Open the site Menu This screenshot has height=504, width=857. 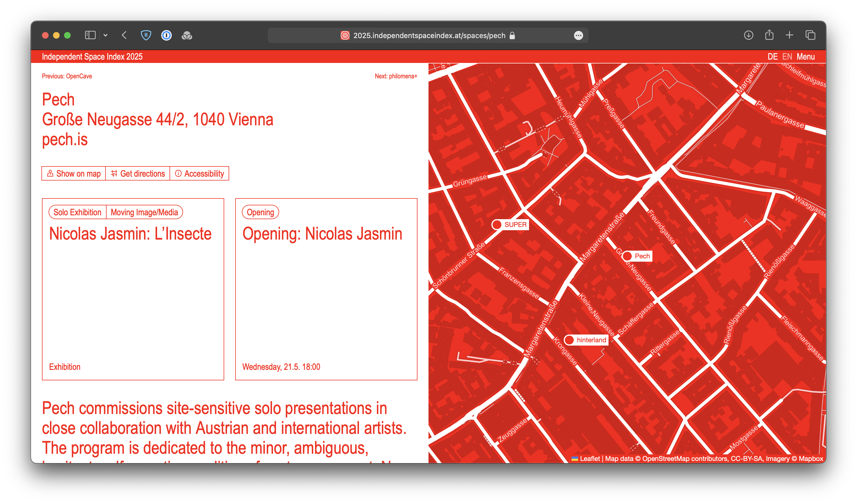pos(806,57)
